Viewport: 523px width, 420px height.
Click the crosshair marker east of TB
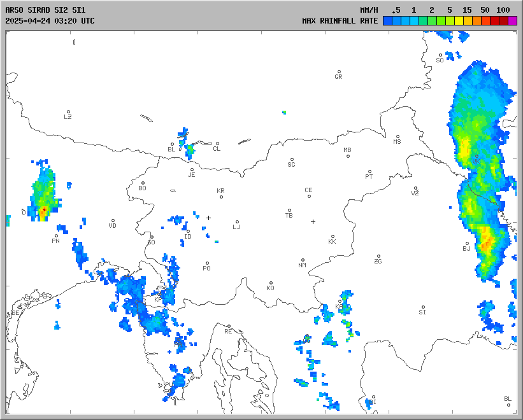pyautogui.click(x=313, y=221)
